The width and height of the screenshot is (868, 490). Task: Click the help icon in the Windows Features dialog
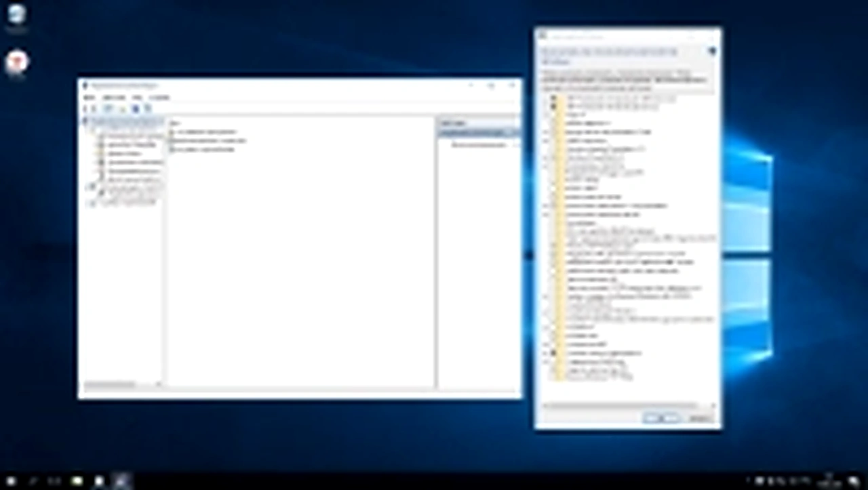click(712, 51)
